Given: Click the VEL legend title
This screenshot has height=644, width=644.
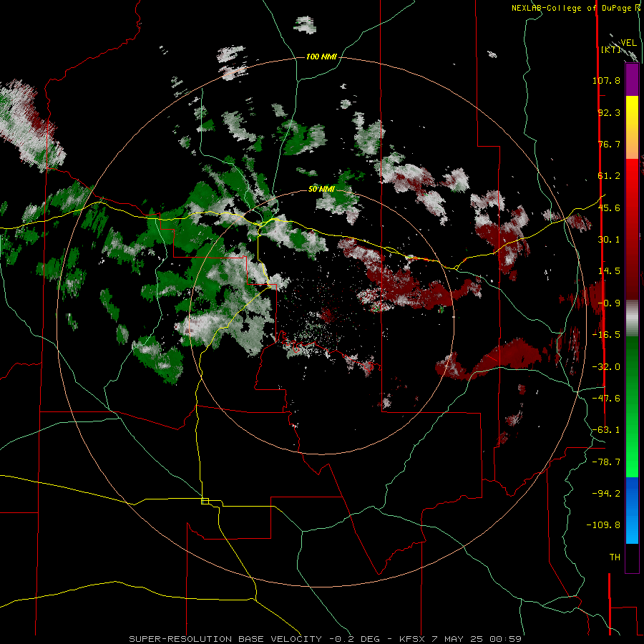Looking at the screenshot, I should coord(628,43).
